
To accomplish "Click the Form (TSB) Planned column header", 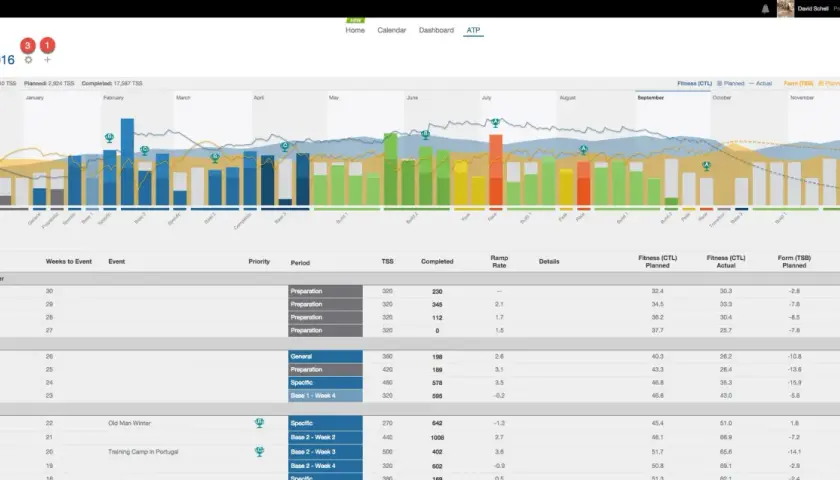I will (x=794, y=261).
